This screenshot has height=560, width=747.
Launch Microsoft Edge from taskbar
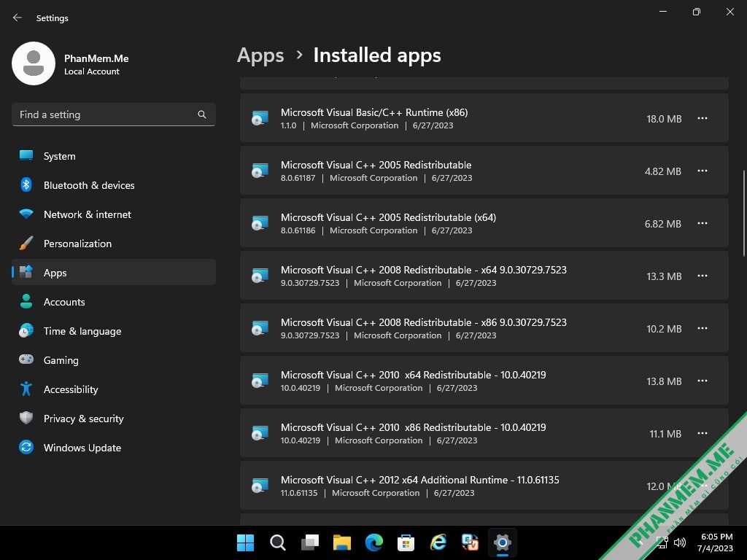click(374, 542)
